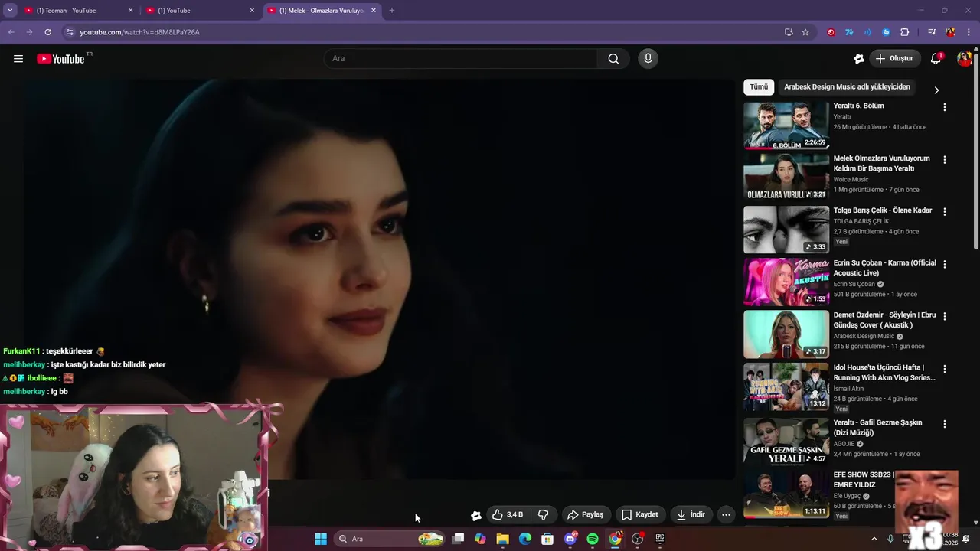Click the YouTube search field

click(x=461, y=59)
